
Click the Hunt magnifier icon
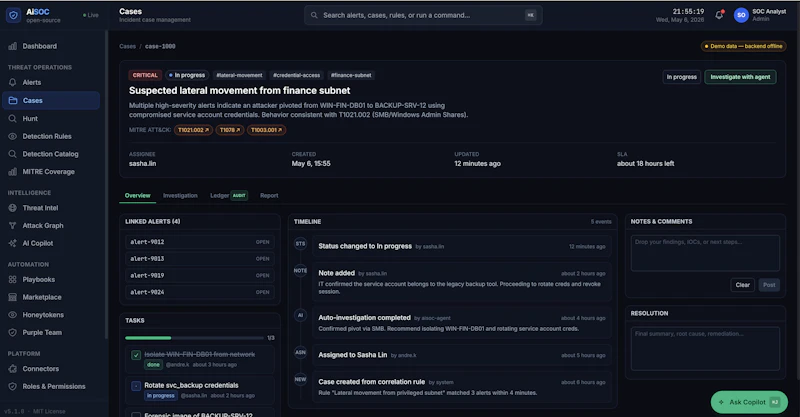tap(13, 118)
